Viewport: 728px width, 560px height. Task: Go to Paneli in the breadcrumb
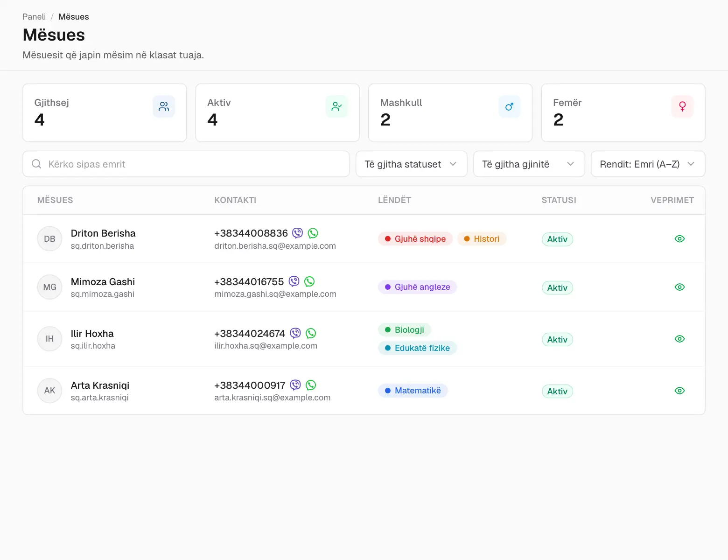point(34,17)
